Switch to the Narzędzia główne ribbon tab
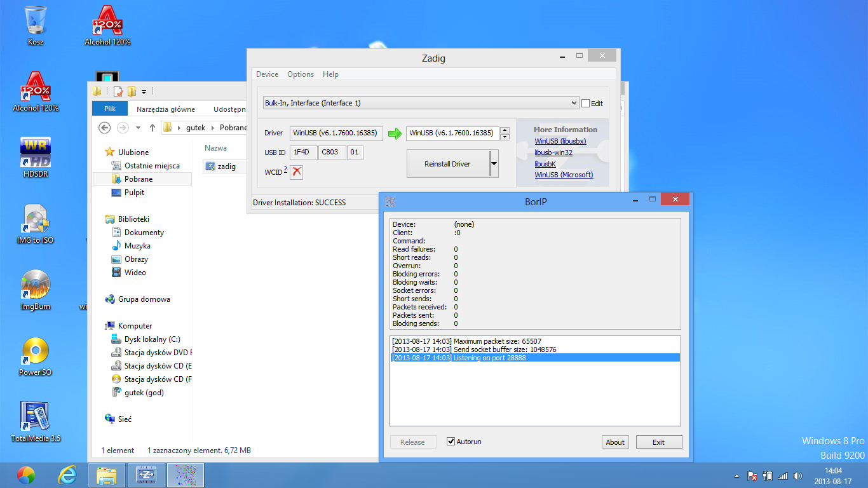Screen dimensions: 868x488 (x=165, y=109)
